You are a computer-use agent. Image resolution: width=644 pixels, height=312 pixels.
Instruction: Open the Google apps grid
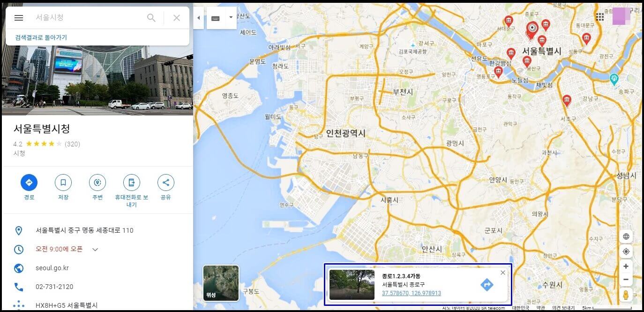[x=599, y=17]
